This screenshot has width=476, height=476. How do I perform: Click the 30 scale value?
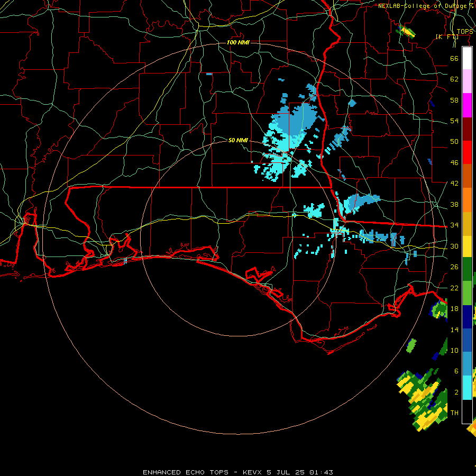coord(454,246)
